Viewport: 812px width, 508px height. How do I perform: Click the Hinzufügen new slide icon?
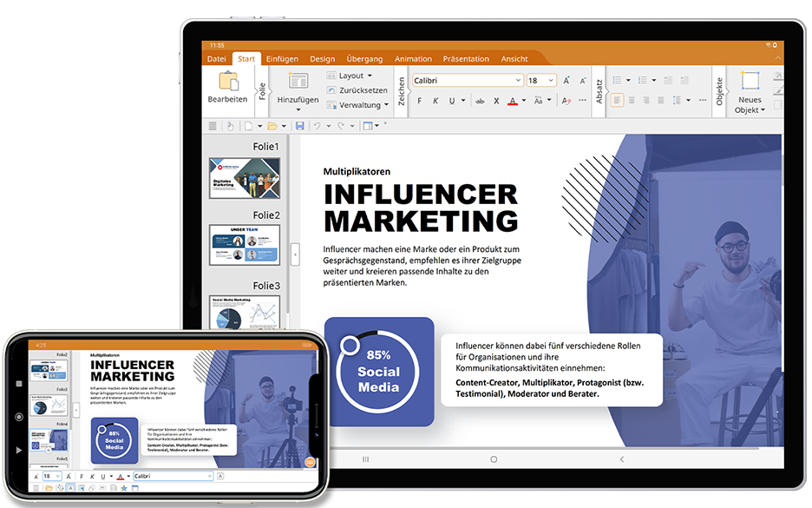(298, 81)
